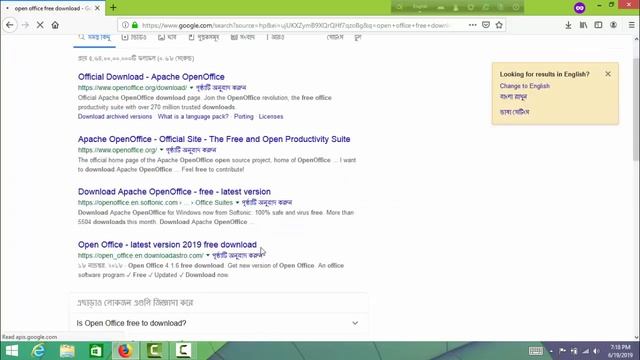The width and height of the screenshot is (640, 360).
Task: Expand Is Open Office free to download? question
Action: 218,323
